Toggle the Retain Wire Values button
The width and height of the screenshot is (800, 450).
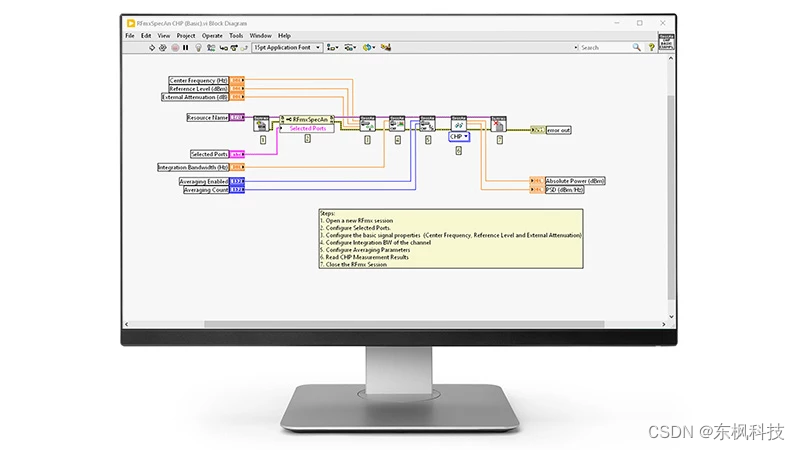pyautogui.click(x=211, y=47)
